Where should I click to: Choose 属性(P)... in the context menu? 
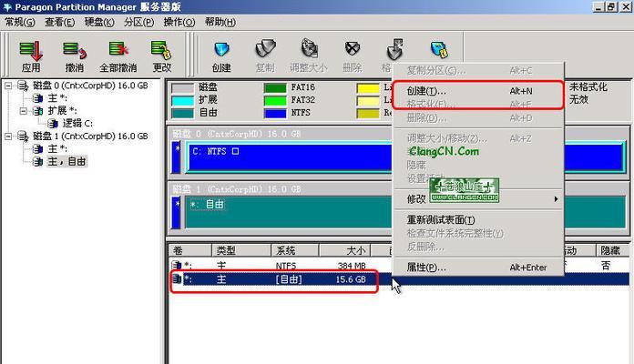pos(478,267)
